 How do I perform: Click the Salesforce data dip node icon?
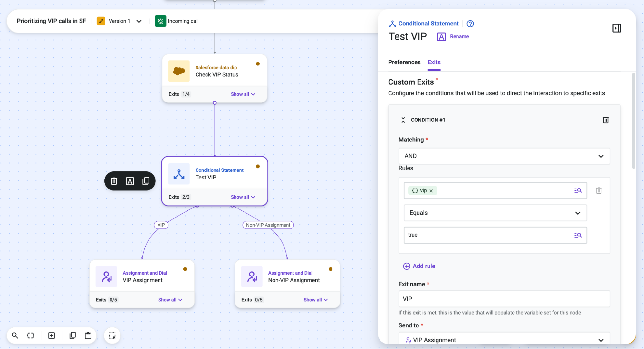click(179, 71)
